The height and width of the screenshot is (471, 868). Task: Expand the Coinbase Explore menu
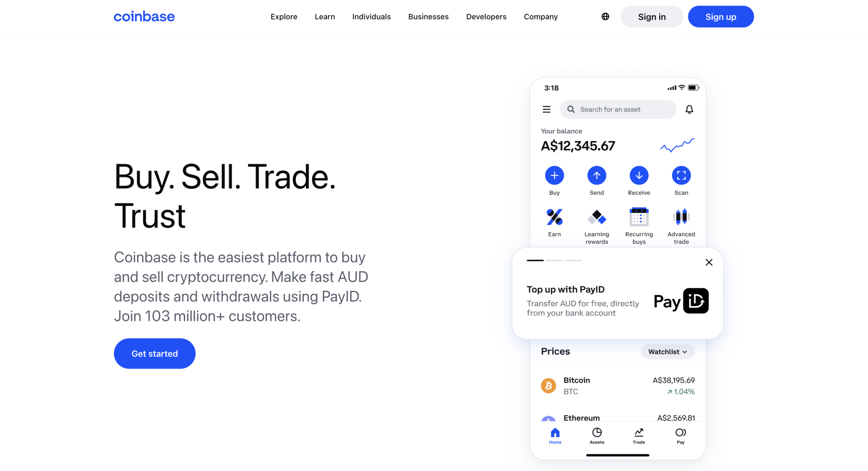[x=284, y=17]
